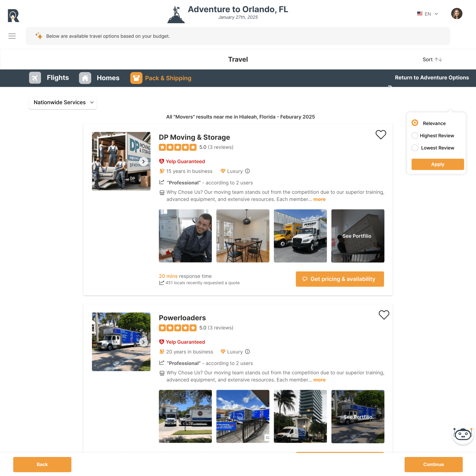This screenshot has height=476, width=476.
Task: Click the Homes house icon
Action: coord(85,78)
